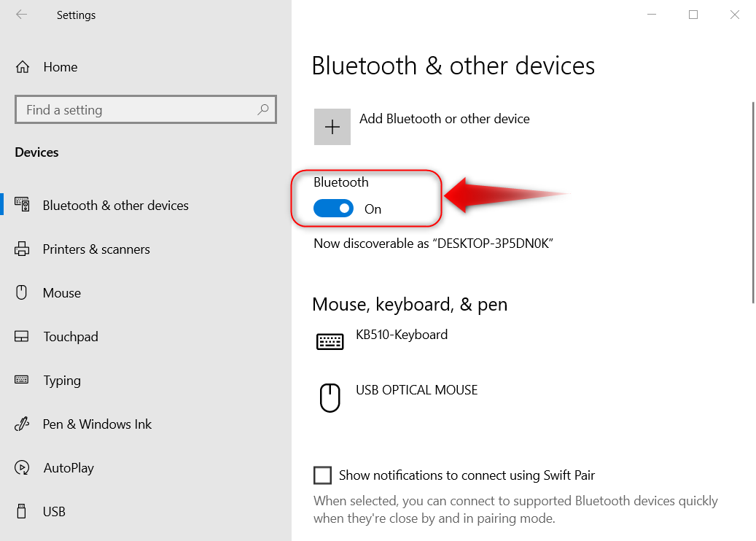
Task: Open Bluetooth & other devices page
Action: 115,206
